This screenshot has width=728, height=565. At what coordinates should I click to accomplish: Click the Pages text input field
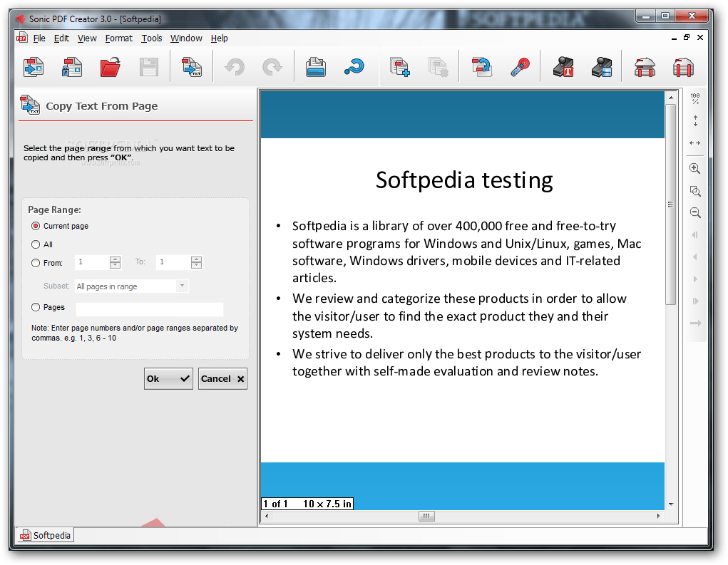click(x=150, y=309)
